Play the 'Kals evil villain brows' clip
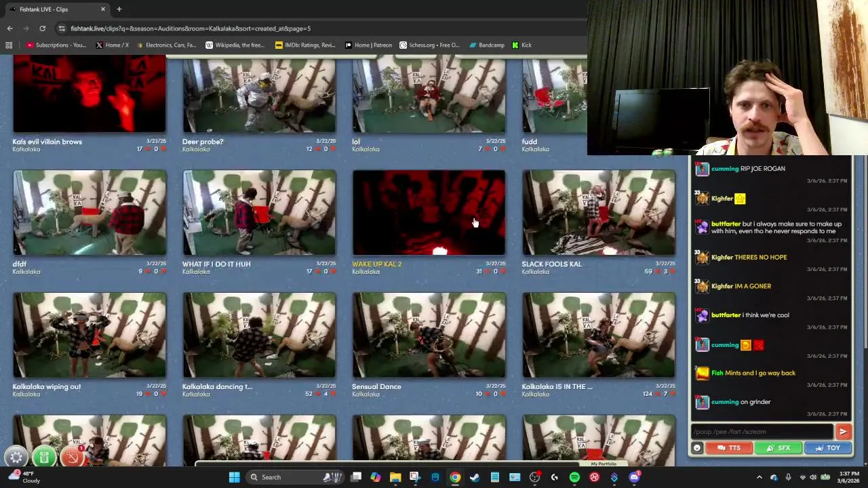 click(90, 95)
